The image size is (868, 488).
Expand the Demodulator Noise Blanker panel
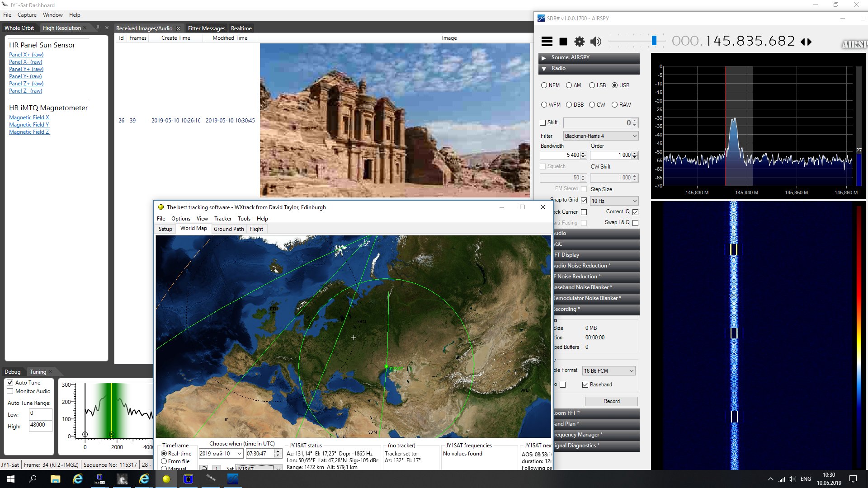(x=596, y=298)
